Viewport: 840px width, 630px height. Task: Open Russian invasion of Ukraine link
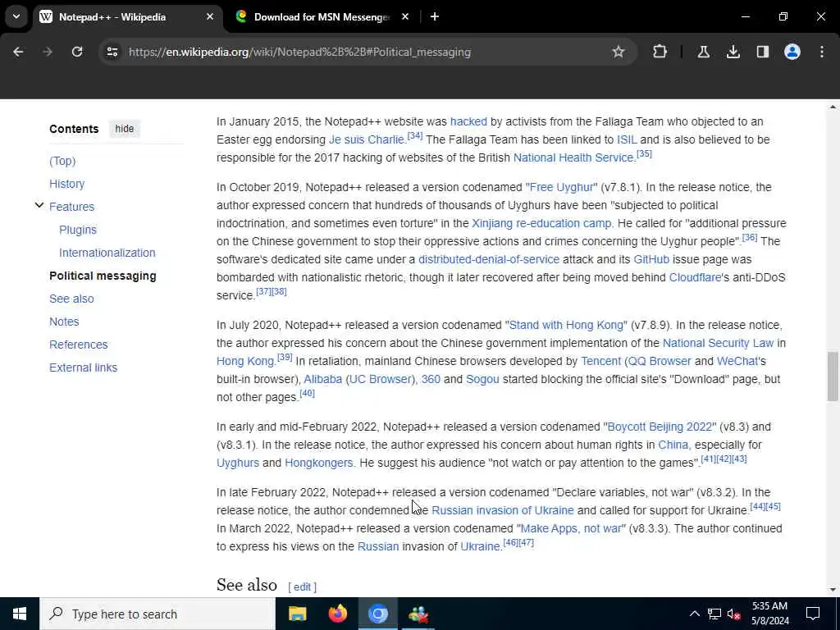point(503,510)
